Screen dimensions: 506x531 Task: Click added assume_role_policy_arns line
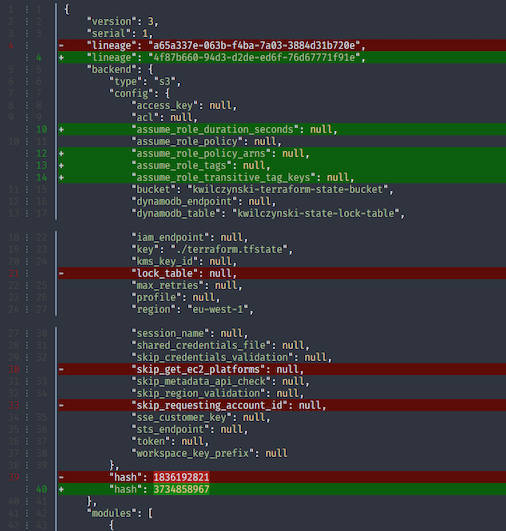[282, 153]
